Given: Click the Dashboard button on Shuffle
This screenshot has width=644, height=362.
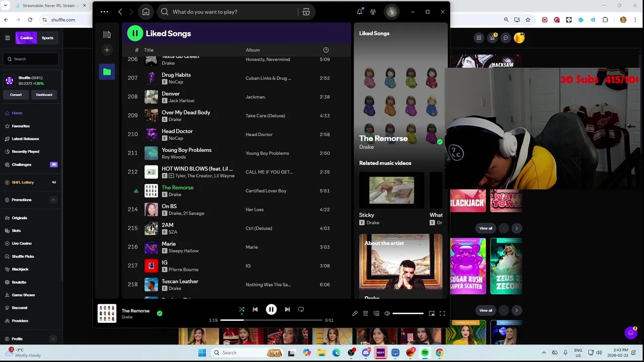Looking at the screenshot, I should click(44, 95).
